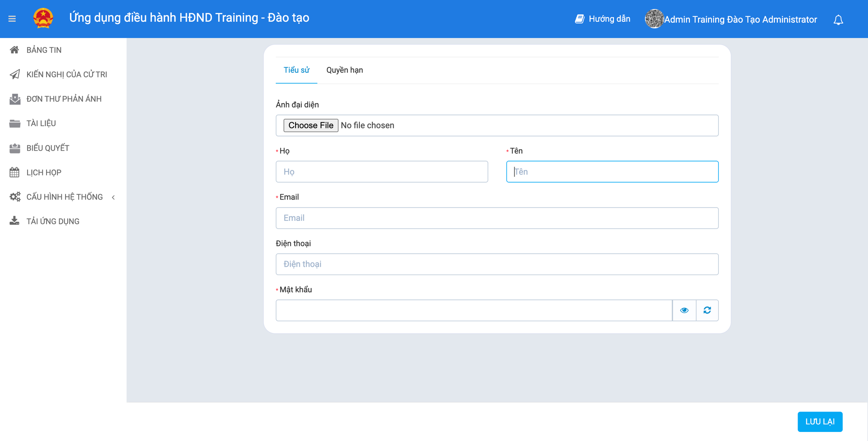Click the national emblem logo
Screen dimensions: 868x441
[x=43, y=19]
